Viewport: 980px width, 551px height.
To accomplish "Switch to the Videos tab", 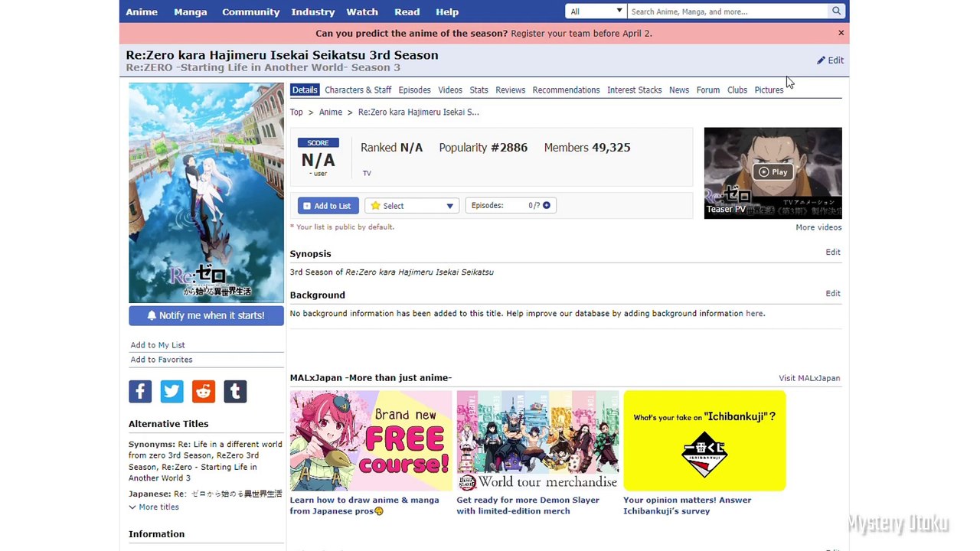I will coord(450,90).
